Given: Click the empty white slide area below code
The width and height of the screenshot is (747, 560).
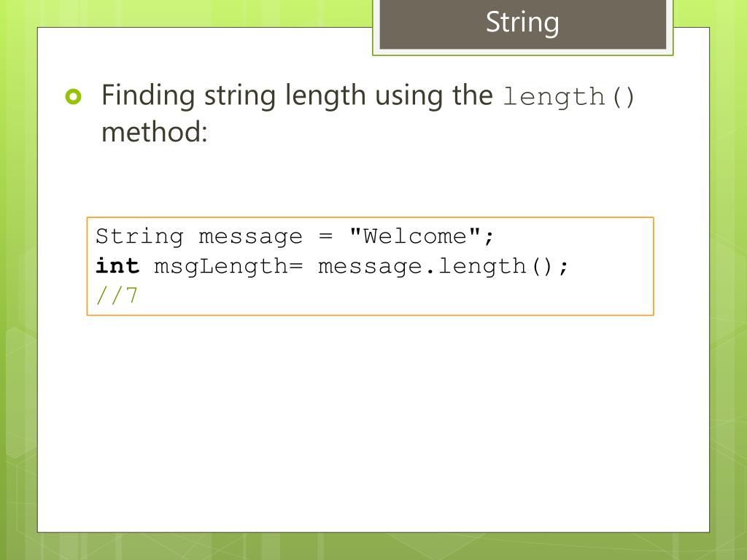Looking at the screenshot, I should coord(373,424).
